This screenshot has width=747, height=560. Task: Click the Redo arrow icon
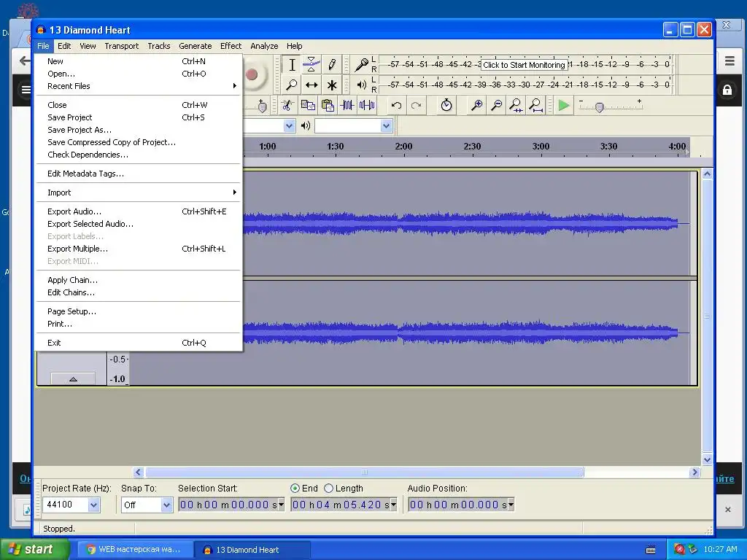pyautogui.click(x=416, y=105)
